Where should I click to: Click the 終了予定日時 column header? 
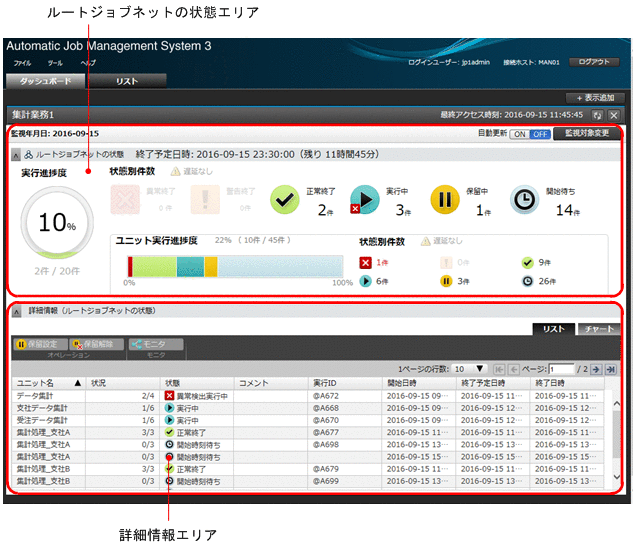tap(493, 383)
